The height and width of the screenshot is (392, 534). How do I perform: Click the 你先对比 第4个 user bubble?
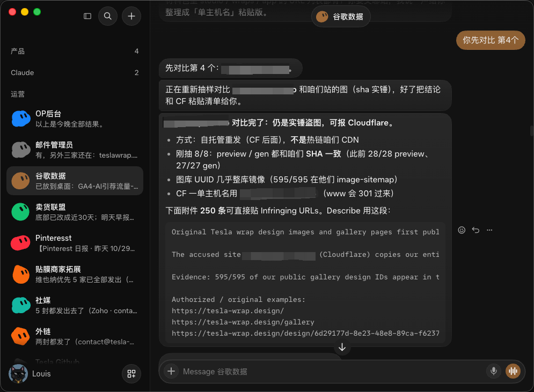tap(491, 40)
